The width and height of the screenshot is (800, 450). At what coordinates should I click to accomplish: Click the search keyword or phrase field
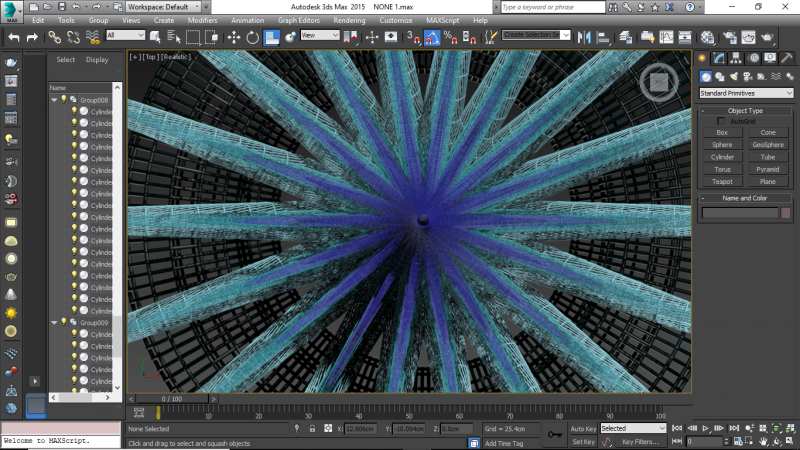(x=553, y=7)
